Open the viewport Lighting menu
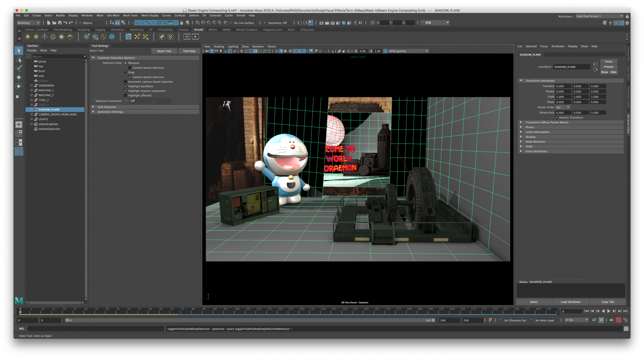Image resolution: width=644 pixels, height=358 pixels. click(233, 46)
